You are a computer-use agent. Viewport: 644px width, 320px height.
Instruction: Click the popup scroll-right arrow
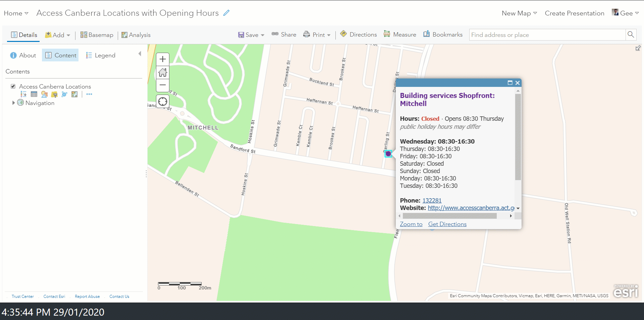tap(511, 216)
